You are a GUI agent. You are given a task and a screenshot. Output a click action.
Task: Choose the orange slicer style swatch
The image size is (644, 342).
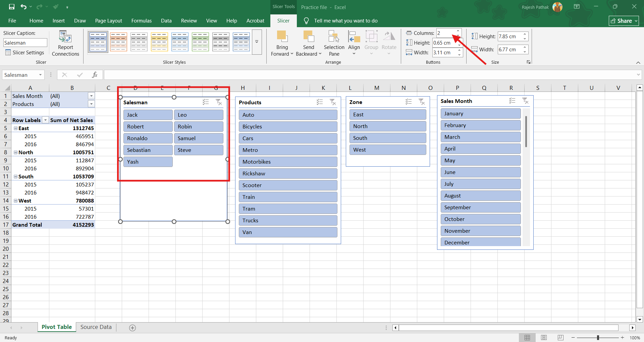coord(118,42)
